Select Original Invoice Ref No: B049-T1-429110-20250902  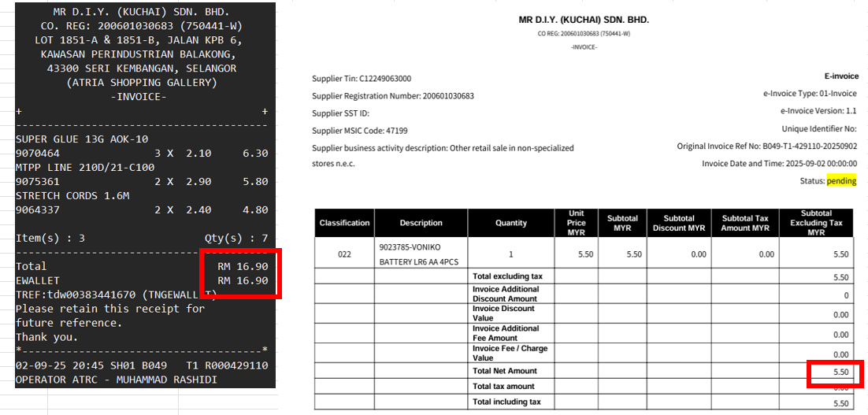coord(766,146)
